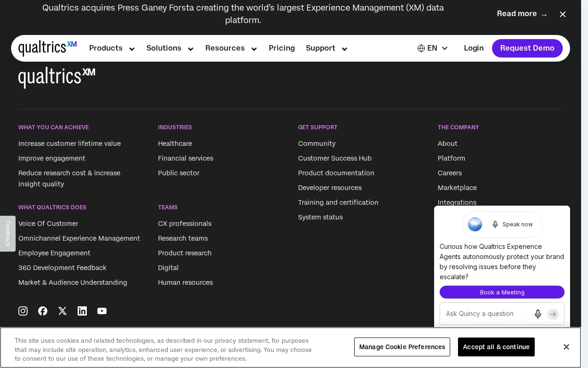588x368 pixels.
Task: Click the Qualtrics XM logo in navbar
Action: tap(47, 48)
